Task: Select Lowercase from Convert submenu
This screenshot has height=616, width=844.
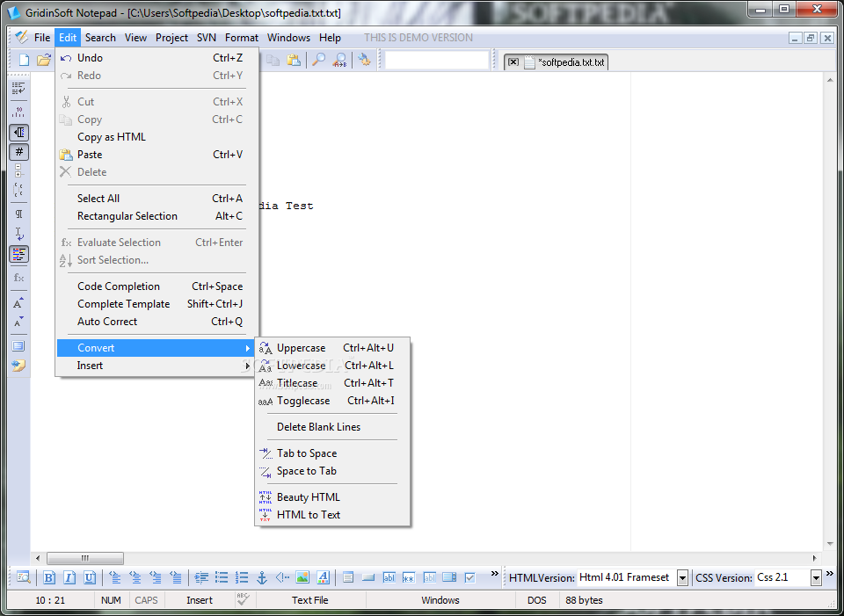Action: [x=332, y=366]
